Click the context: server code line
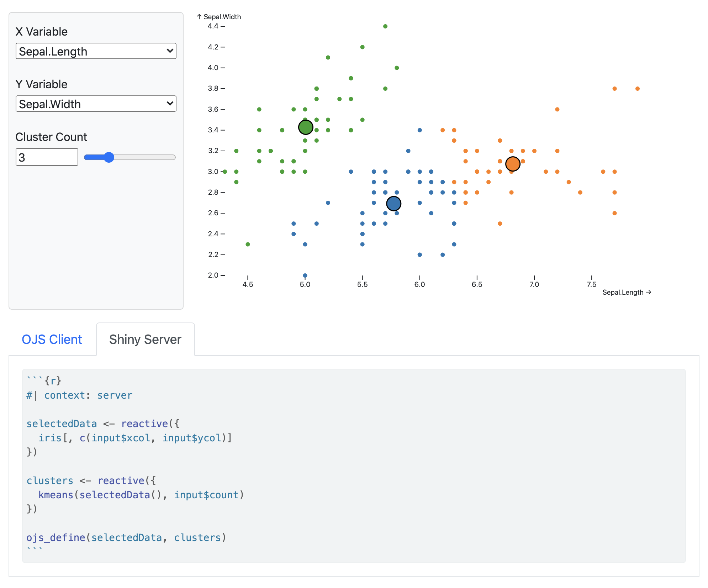This screenshot has width=708, height=588. (79, 395)
